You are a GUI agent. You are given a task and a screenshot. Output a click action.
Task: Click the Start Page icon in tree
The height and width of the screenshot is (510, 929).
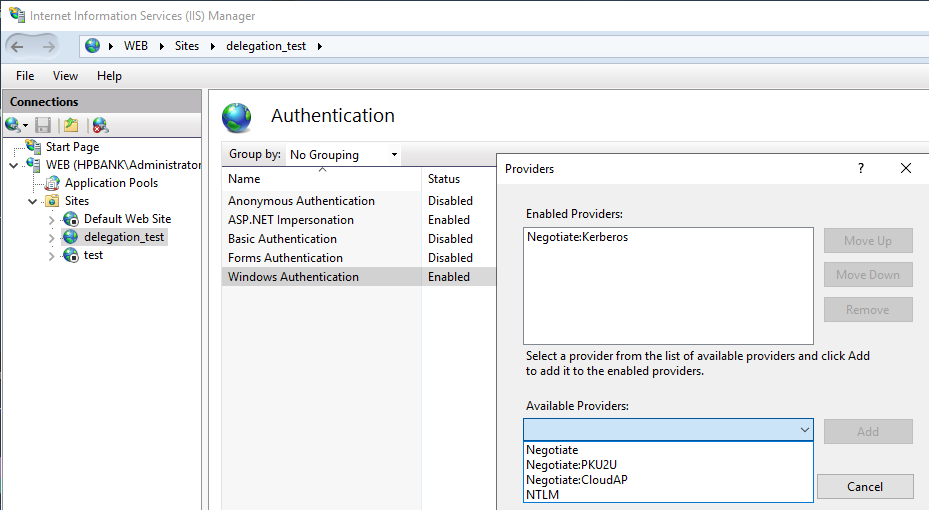pyautogui.click(x=34, y=147)
